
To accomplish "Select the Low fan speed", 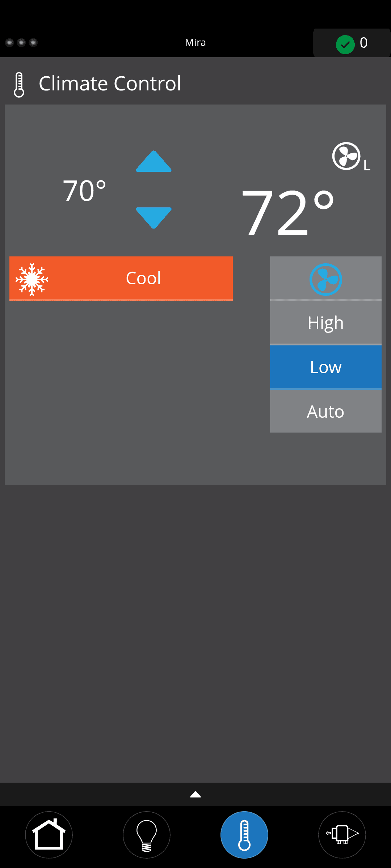I will pos(325,367).
